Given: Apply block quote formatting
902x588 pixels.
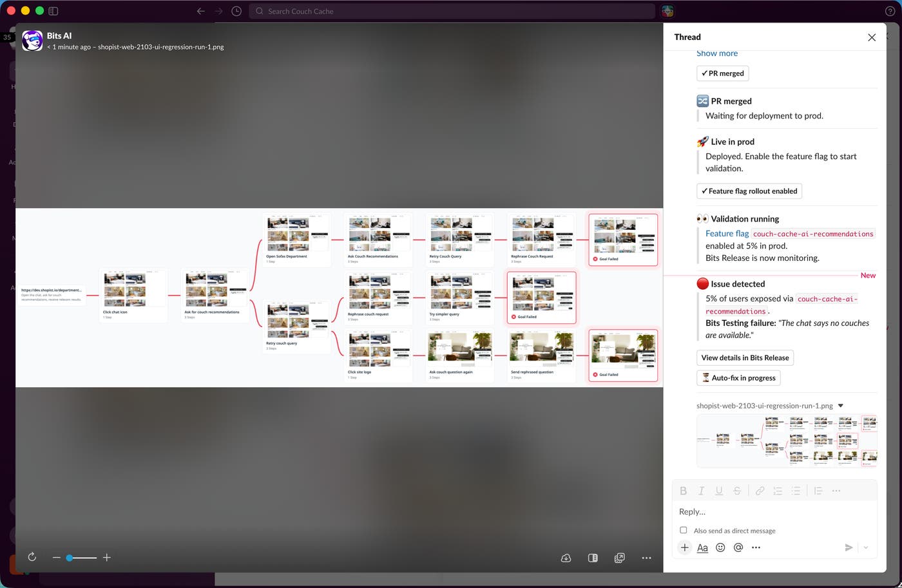Looking at the screenshot, I should coord(818,491).
